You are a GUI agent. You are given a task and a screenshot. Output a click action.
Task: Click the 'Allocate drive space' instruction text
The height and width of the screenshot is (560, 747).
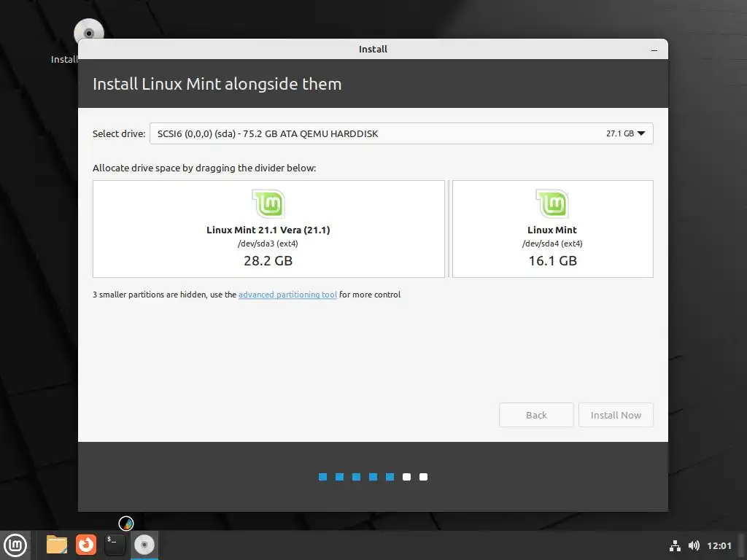(x=204, y=168)
